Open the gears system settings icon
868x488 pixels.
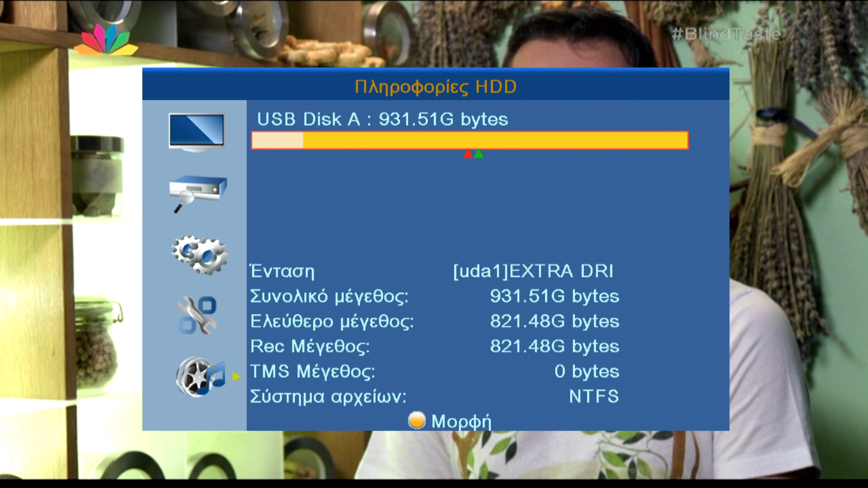coord(199,255)
